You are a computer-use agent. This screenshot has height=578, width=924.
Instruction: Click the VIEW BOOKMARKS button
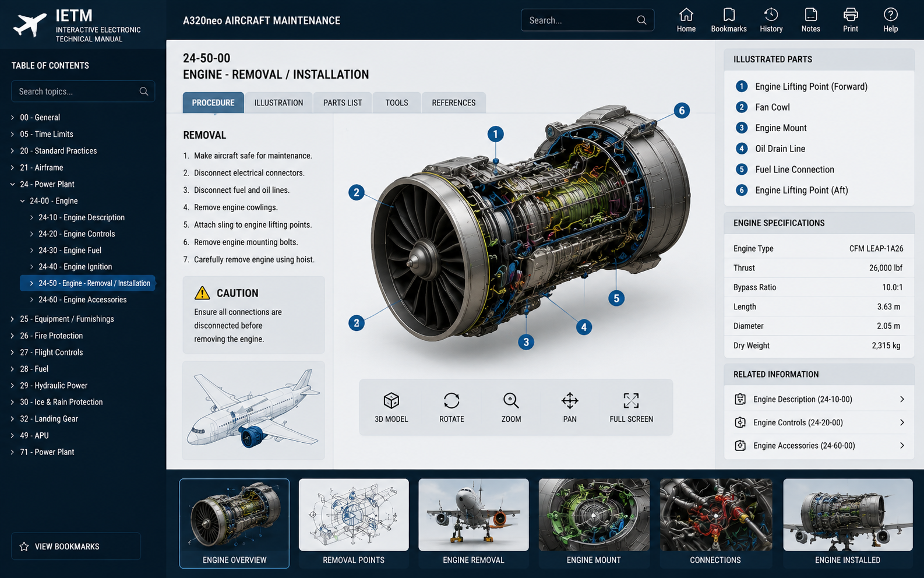(76, 547)
